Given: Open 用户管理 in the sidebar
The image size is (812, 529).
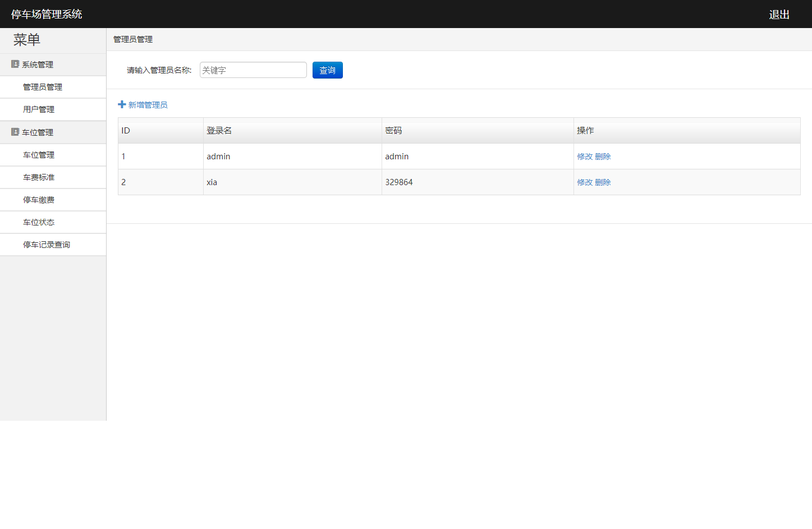Looking at the screenshot, I should click(39, 110).
